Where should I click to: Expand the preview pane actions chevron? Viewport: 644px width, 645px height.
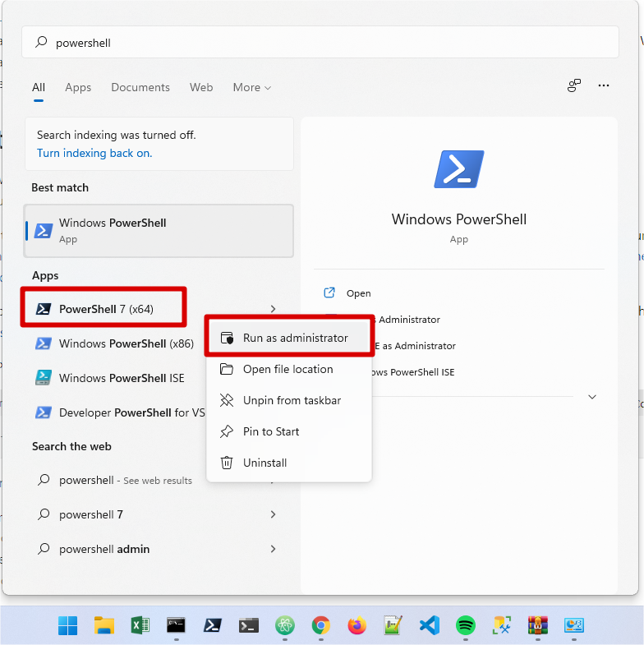tap(591, 397)
